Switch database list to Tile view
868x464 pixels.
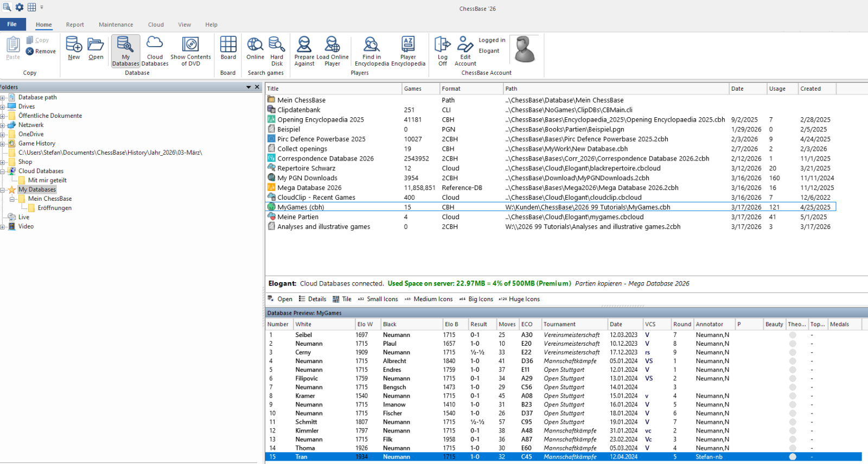pyautogui.click(x=342, y=299)
